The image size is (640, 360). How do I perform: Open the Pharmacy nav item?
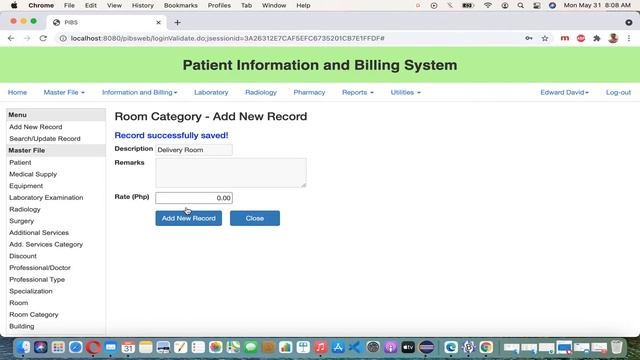(309, 92)
